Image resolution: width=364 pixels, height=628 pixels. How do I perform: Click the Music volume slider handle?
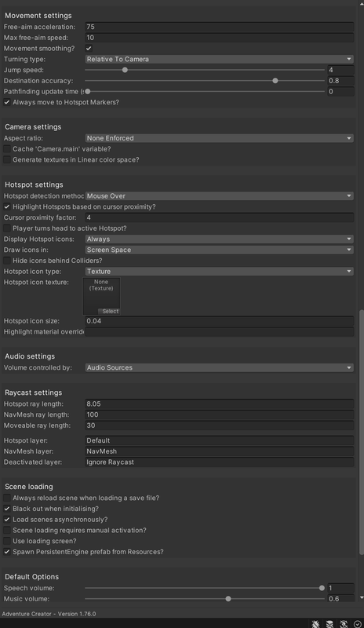(228, 599)
